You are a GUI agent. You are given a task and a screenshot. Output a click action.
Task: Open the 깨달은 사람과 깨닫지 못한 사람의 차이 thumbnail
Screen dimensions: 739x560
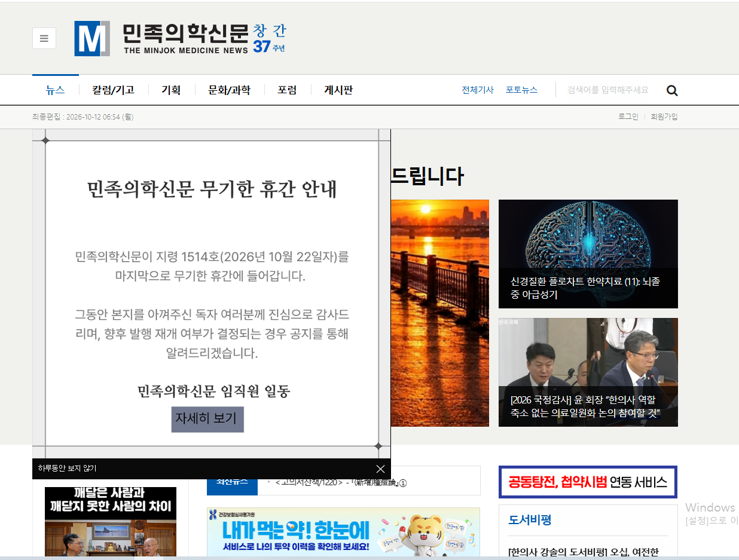(x=111, y=522)
